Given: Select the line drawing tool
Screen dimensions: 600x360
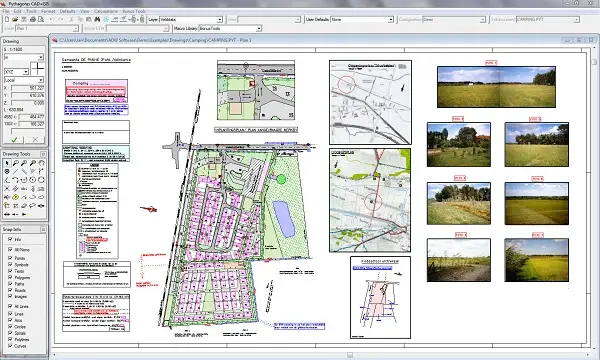Looking at the screenshot, I should [x=16, y=171].
